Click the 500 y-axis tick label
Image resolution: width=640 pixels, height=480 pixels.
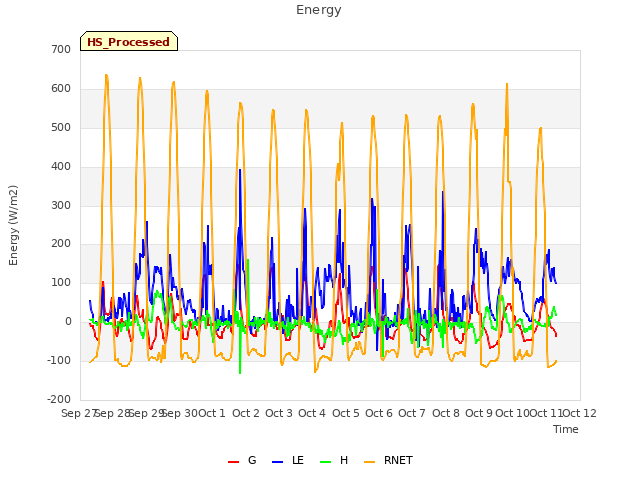pos(61,127)
